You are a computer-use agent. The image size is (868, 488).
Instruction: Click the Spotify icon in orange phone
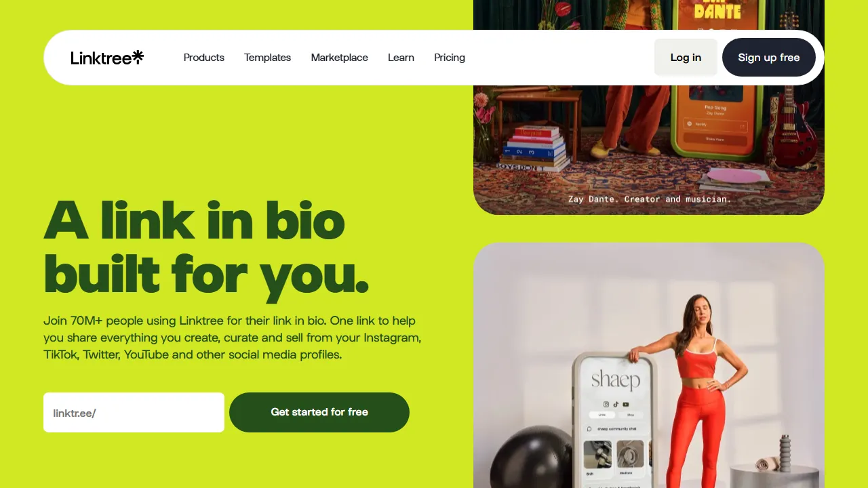[689, 124]
